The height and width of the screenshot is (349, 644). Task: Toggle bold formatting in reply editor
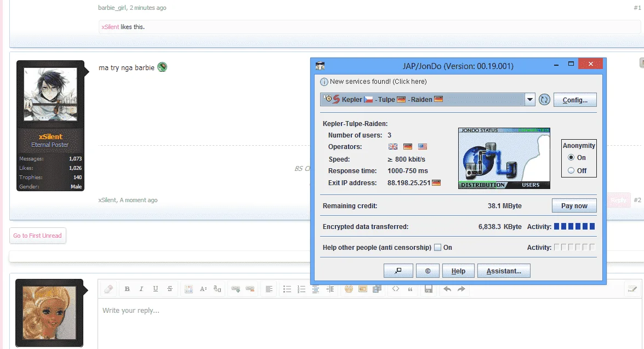pos(127,289)
